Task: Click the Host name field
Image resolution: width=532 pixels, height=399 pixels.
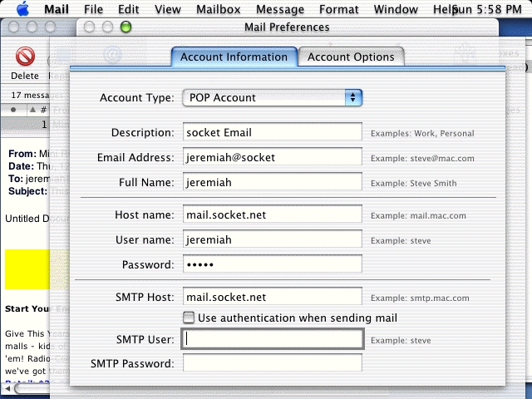Action: coord(273,214)
